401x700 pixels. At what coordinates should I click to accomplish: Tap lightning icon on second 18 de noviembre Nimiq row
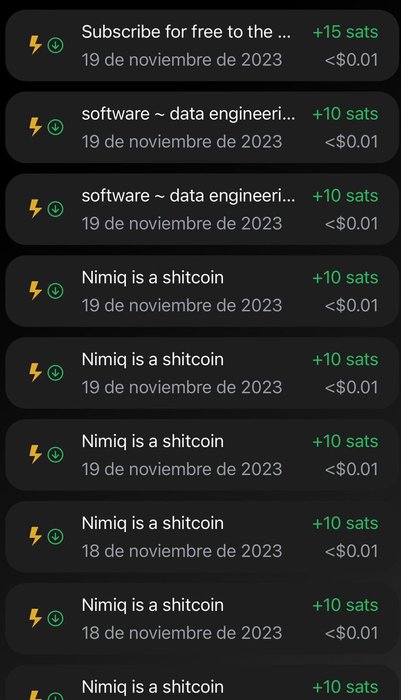[x=35, y=618]
